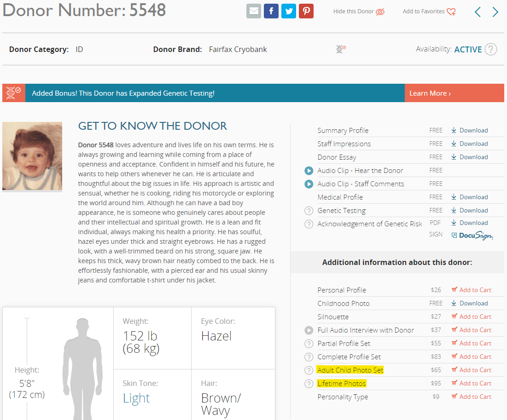Click help icon beside Genetic Testing
This screenshot has width=507, height=420.
pyautogui.click(x=309, y=211)
